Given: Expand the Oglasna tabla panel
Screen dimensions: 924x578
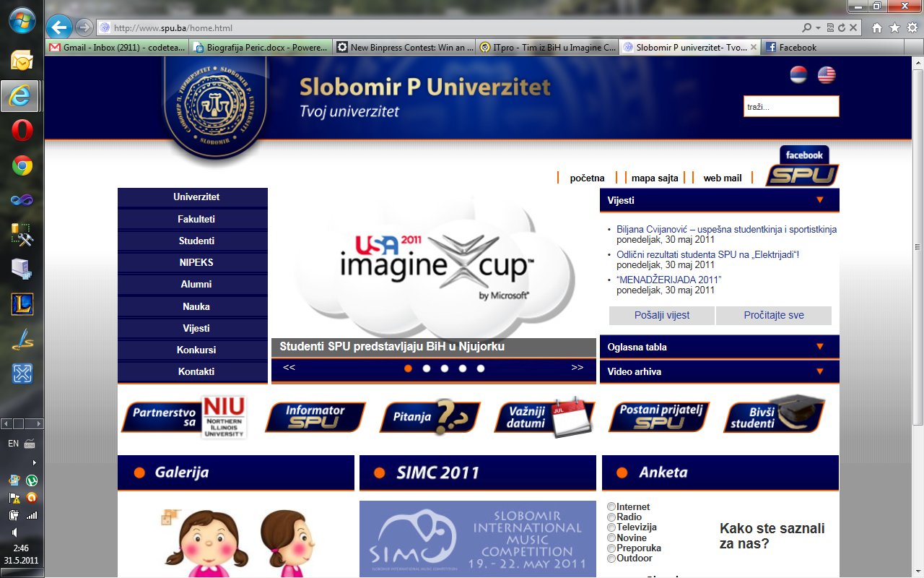Looking at the screenshot, I should 819,347.
